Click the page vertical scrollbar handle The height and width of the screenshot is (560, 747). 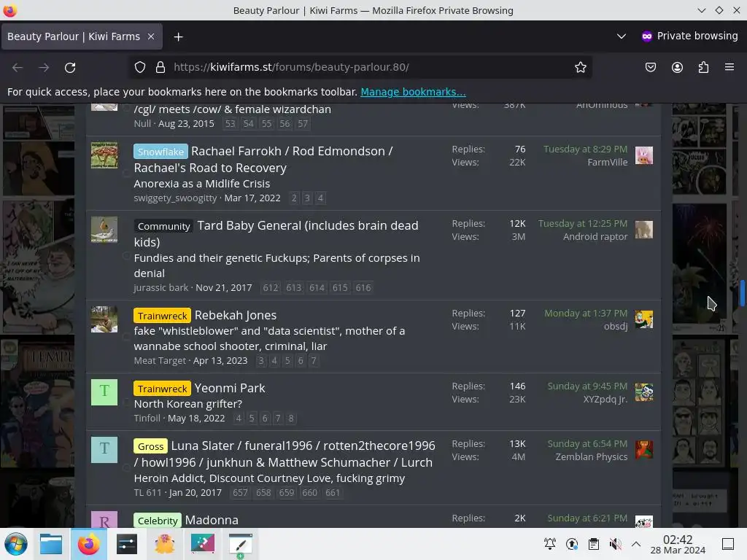click(x=742, y=293)
